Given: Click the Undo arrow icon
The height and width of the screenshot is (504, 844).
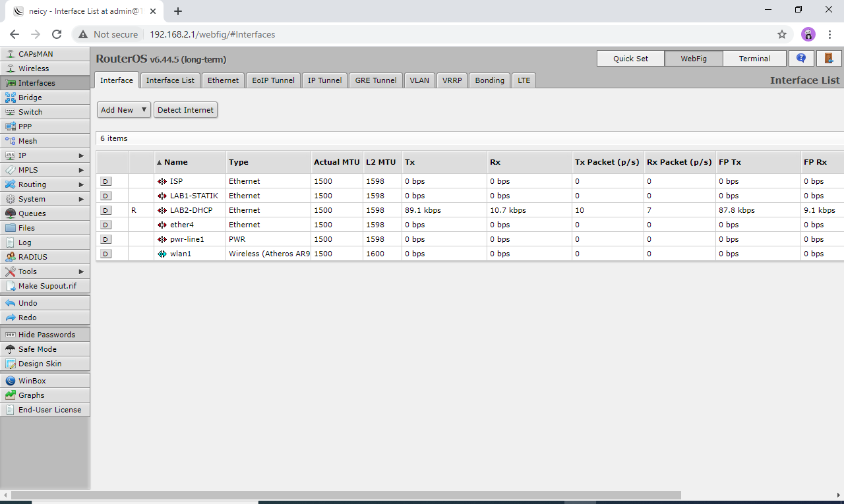Looking at the screenshot, I should coord(11,303).
